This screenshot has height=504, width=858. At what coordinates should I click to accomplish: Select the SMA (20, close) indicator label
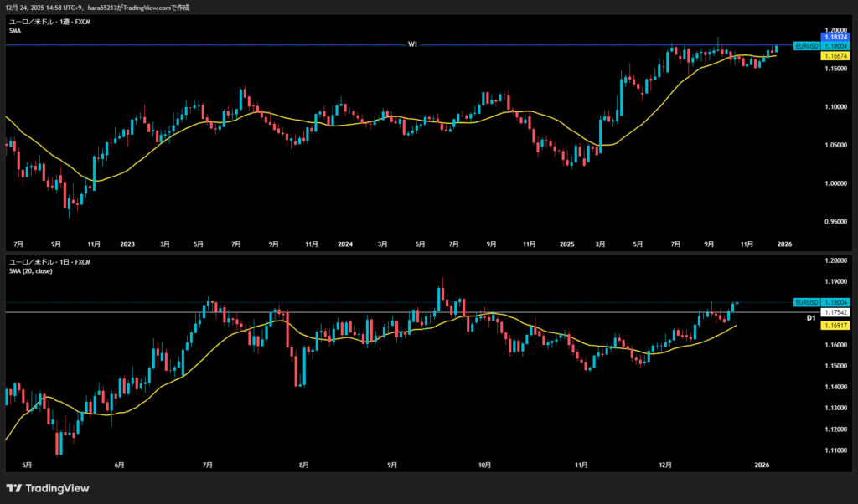click(34, 271)
